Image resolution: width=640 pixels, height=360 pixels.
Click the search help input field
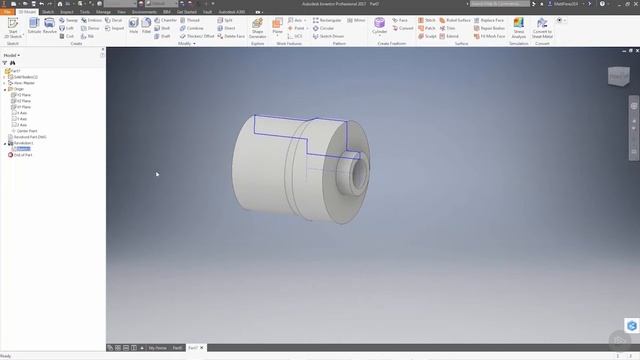(500, 4)
